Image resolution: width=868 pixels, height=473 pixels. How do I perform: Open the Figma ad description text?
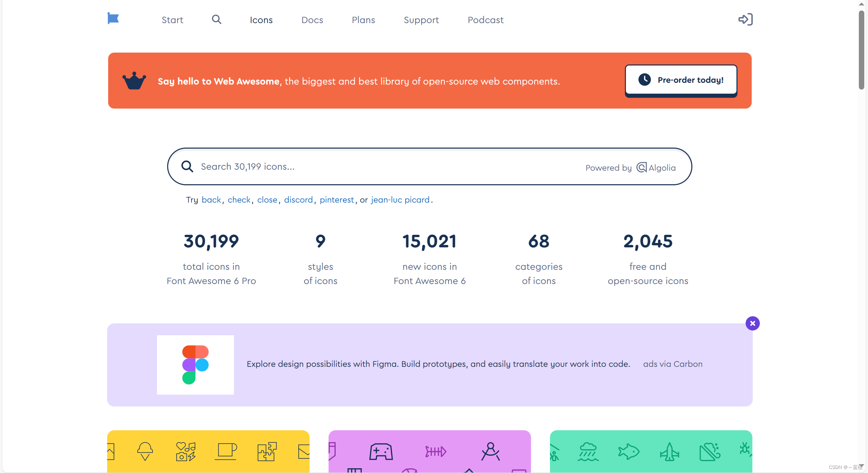pos(438,364)
